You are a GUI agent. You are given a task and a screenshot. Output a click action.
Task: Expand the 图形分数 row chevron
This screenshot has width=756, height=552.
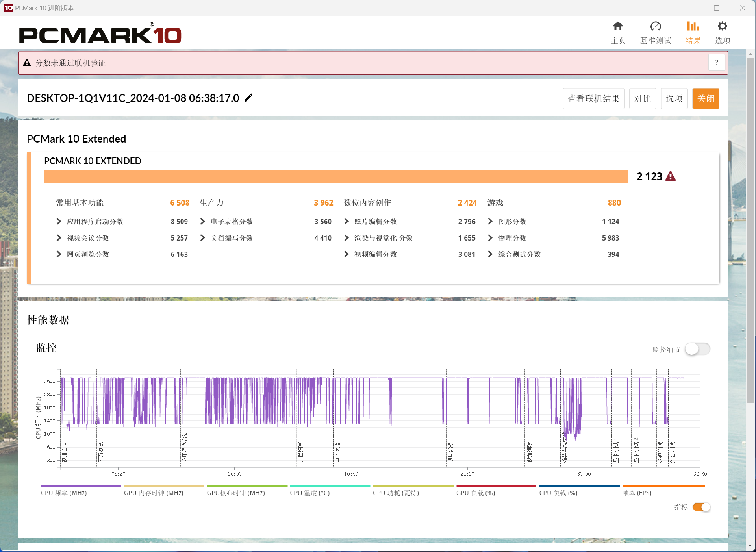pyautogui.click(x=490, y=222)
